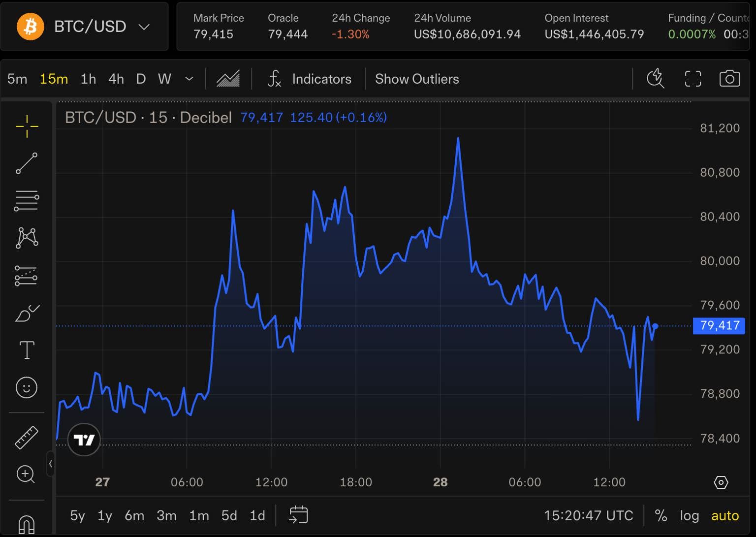Click Show Outliers button
Screen dimensions: 756x537
pyautogui.click(x=417, y=79)
